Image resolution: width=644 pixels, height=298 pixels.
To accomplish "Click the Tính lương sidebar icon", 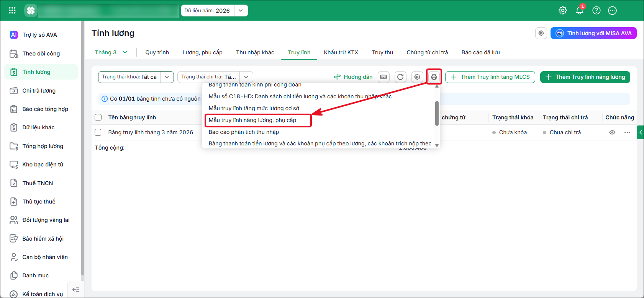I will (14, 72).
